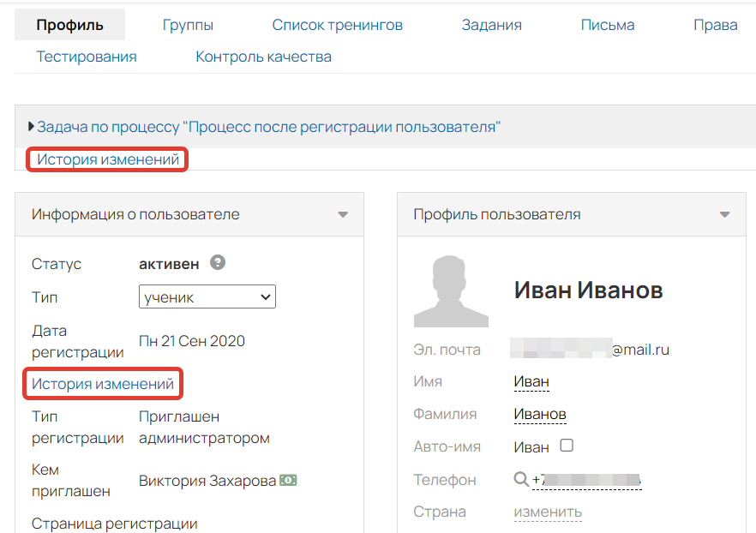This screenshot has width=756, height=533.
Task: Switch to the Группы tab
Action: (x=188, y=25)
